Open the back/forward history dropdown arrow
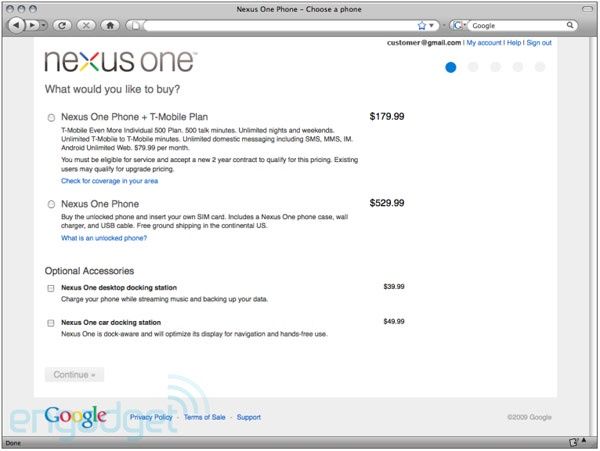 pyautogui.click(x=44, y=25)
